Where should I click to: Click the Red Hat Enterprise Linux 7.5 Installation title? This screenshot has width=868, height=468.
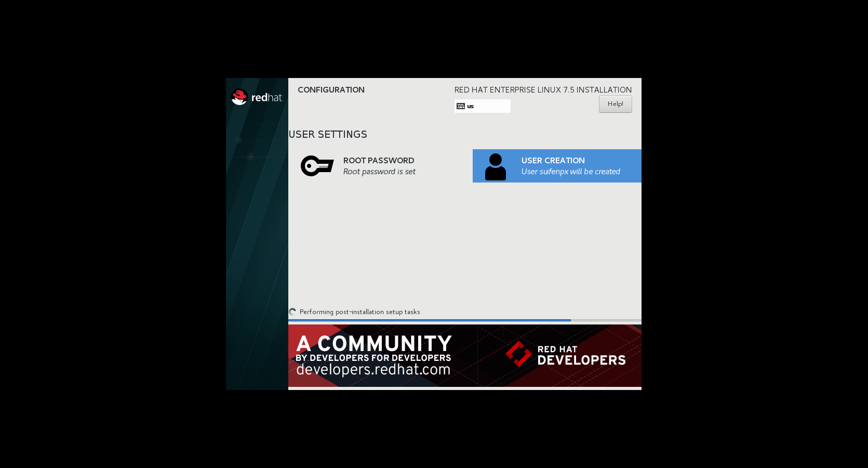click(543, 90)
